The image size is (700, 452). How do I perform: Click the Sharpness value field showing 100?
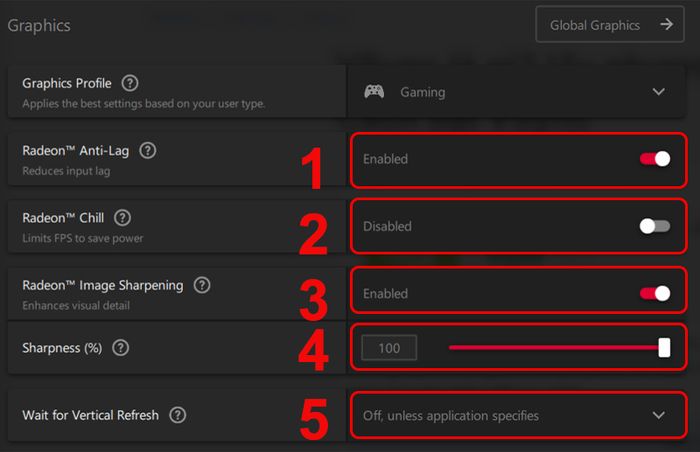click(x=389, y=347)
